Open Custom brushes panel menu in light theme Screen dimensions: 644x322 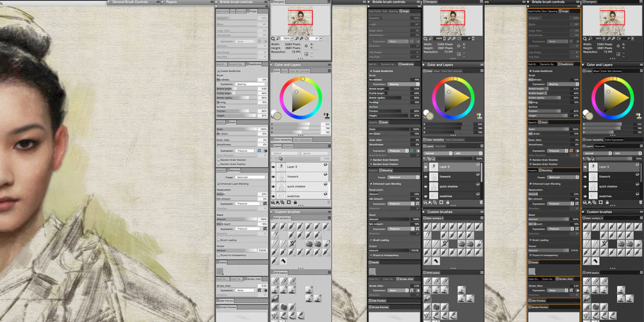pos(329,212)
